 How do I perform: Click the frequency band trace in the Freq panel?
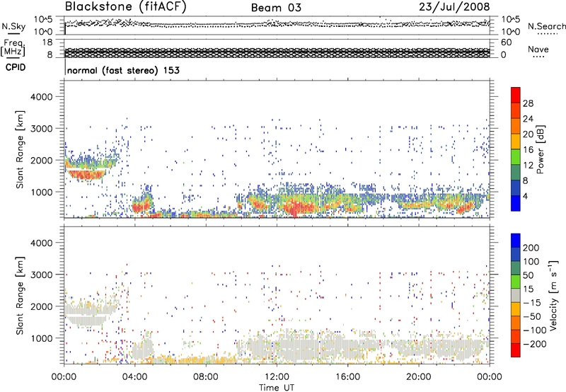(277, 52)
